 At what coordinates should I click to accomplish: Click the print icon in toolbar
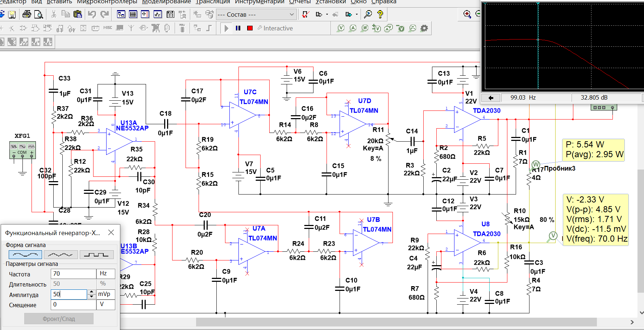(26, 14)
